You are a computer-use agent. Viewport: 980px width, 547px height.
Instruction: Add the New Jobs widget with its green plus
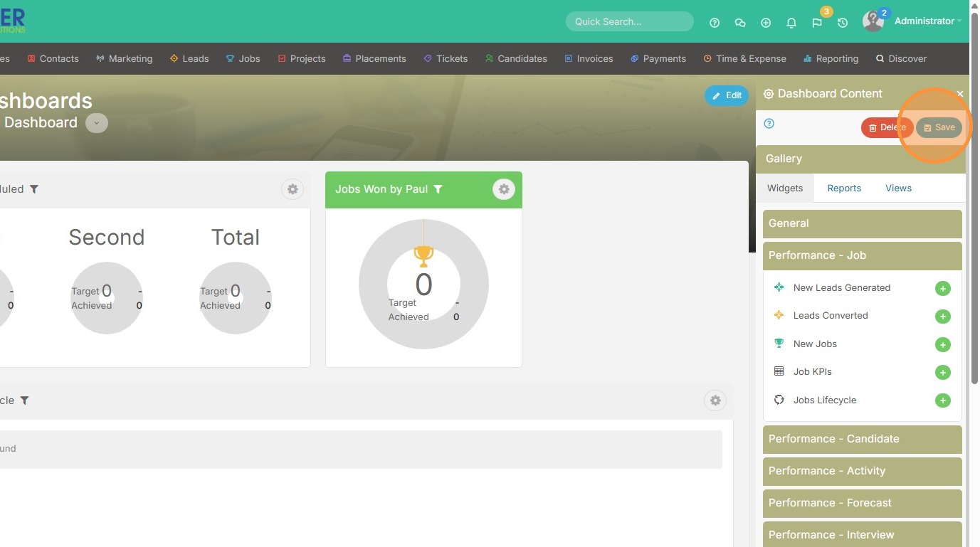943,345
